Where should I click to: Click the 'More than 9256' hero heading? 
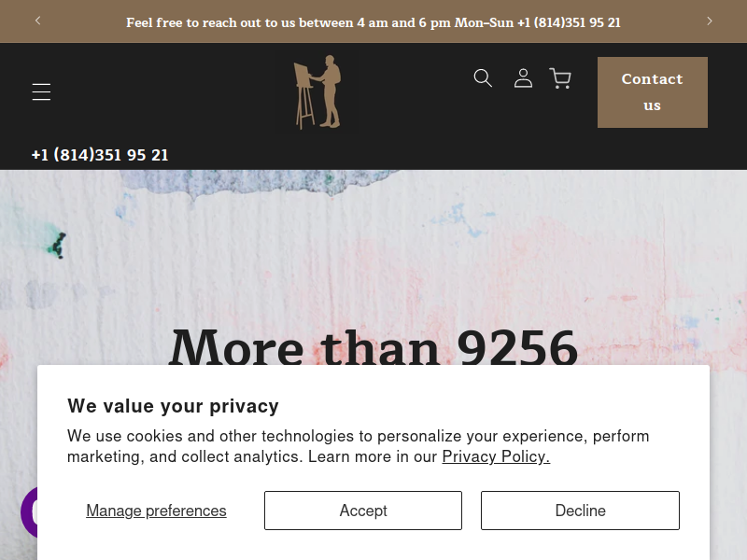point(373,346)
